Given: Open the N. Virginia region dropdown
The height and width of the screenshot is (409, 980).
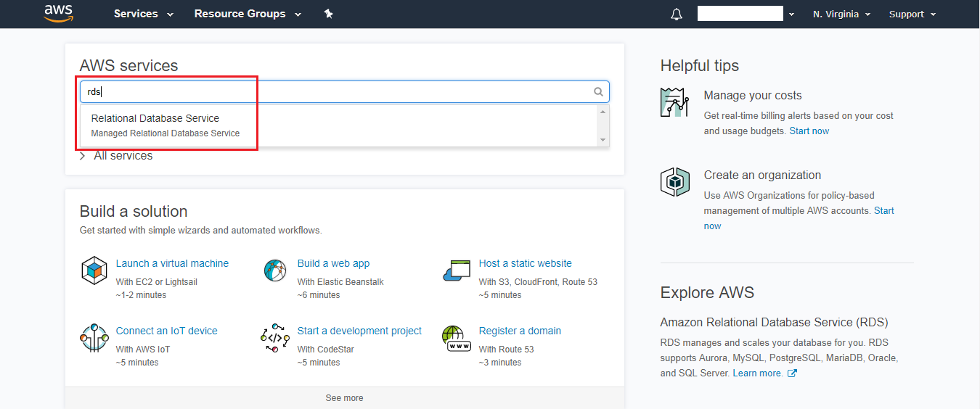Looking at the screenshot, I should (841, 14).
